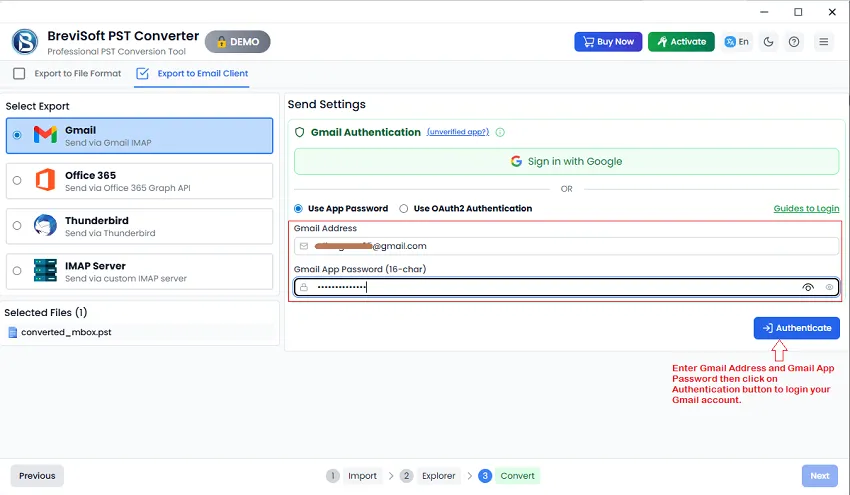This screenshot has height=495, width=850.
Task: Go to step 1 Import
Action: pos(353,475)
